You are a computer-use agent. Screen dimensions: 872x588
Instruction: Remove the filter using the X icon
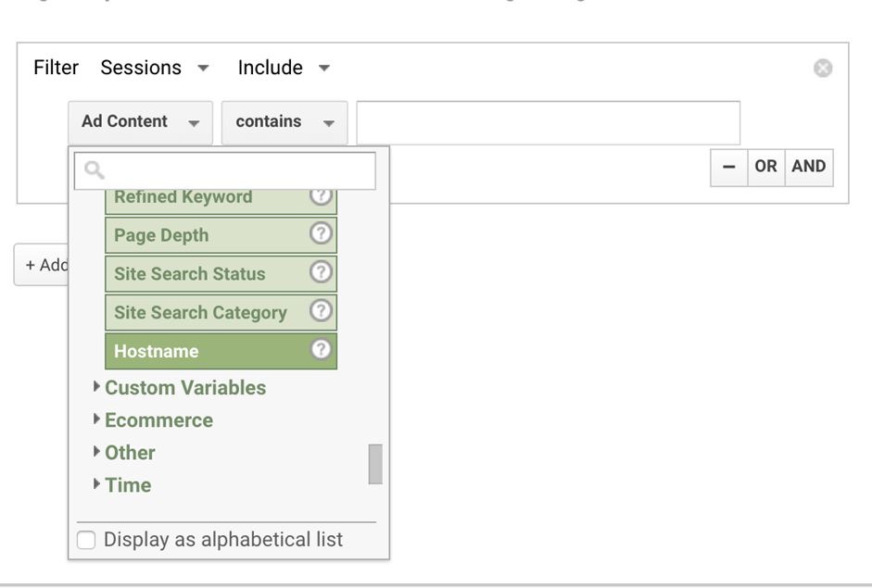point(822,66)
